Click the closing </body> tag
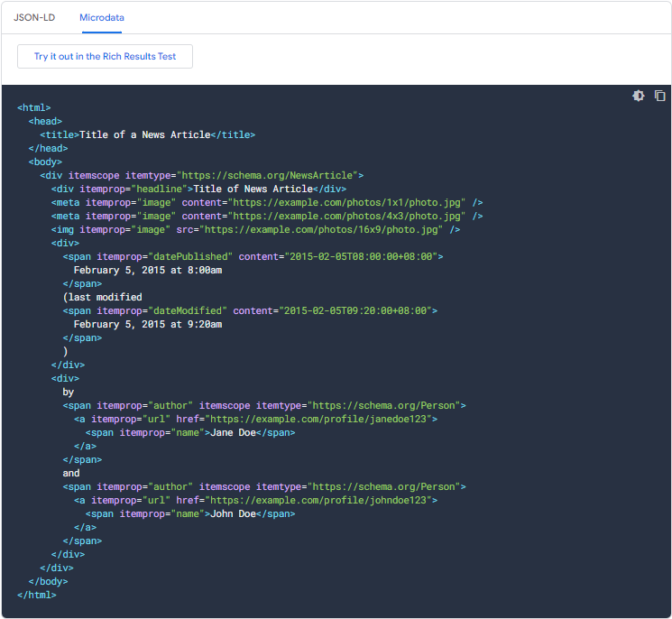The width and height of the screenshot is (672, 619). point(48,582)
